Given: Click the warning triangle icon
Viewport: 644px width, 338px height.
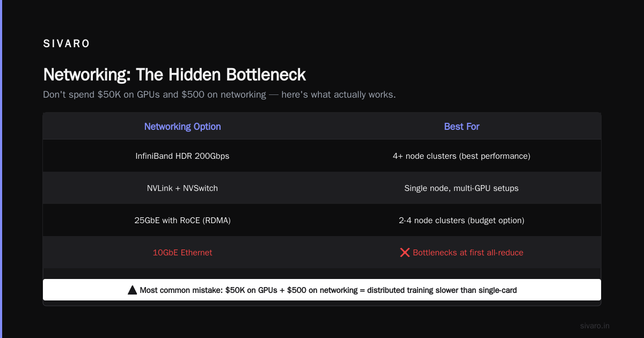Looking at the screenshot, I should [x=133, y=290].
